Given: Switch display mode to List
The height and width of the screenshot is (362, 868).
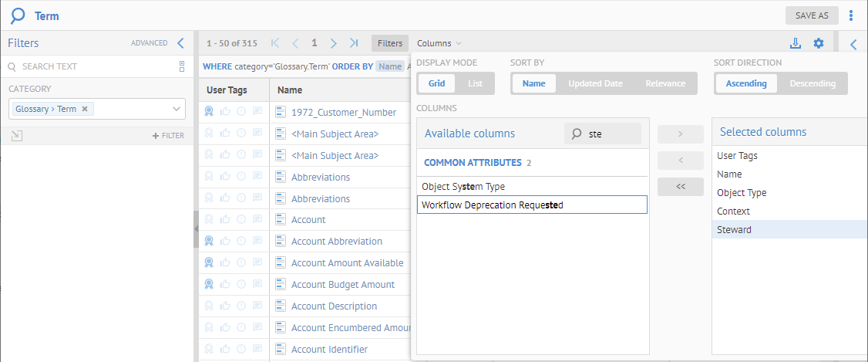Looking at the screenshot, I should click(475, 83).
